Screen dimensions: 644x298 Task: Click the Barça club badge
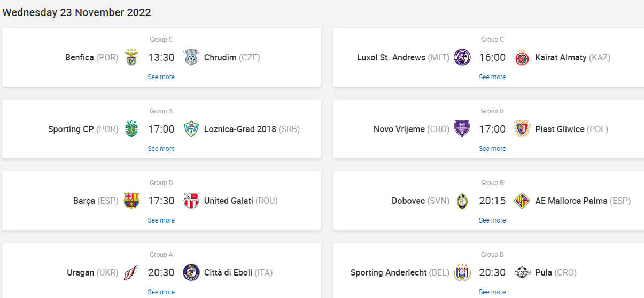131,201
